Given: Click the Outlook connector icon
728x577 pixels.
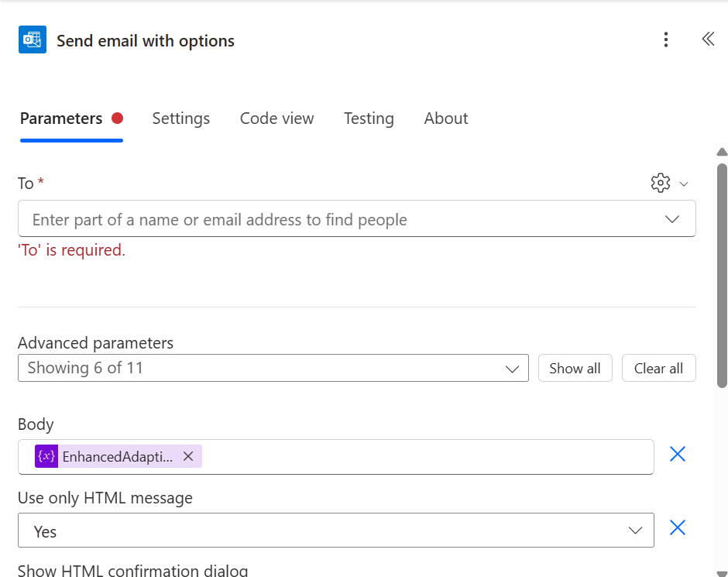Looking at the screenshot, I should [x=32, y=39].
